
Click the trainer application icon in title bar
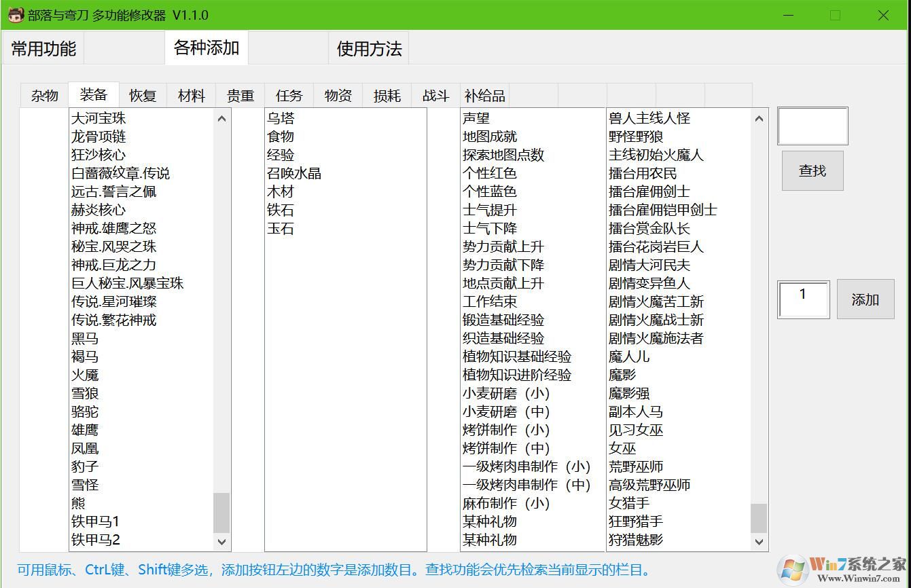coord(15,14)
